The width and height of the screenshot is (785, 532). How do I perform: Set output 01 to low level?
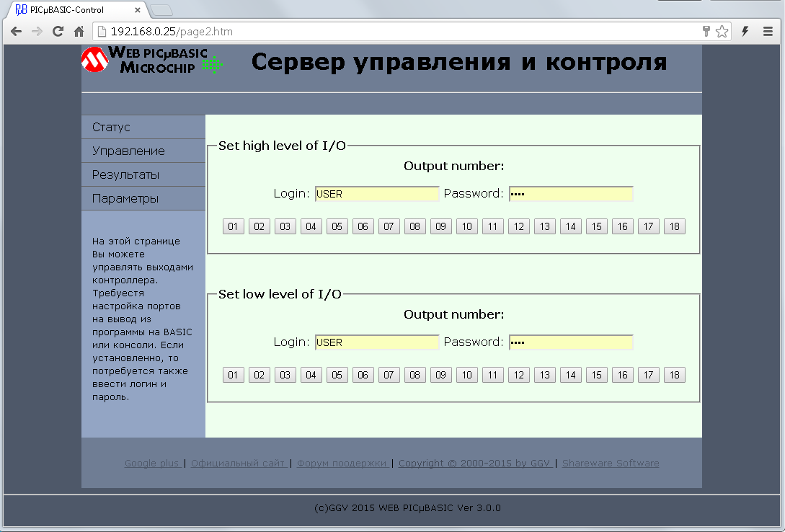233,375
